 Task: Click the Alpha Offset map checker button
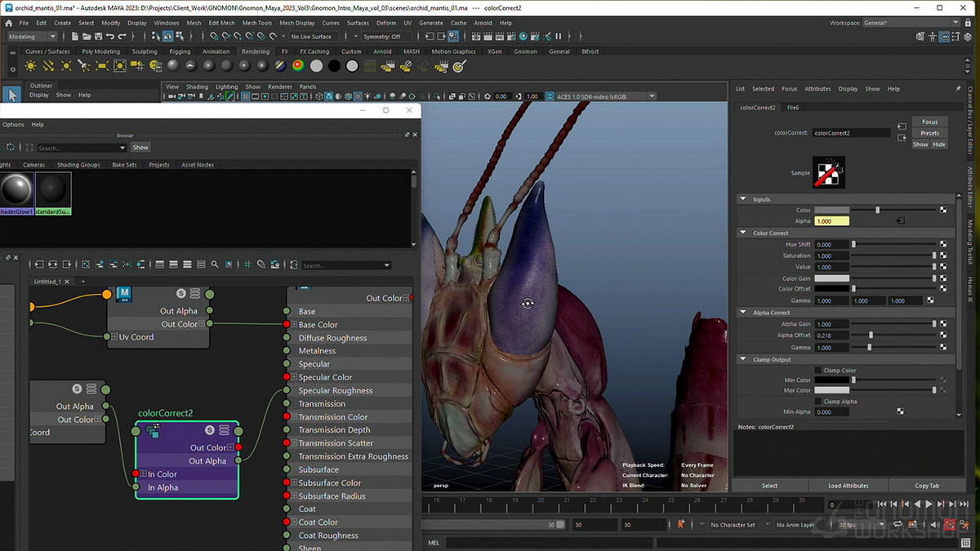tap(943, 335)
